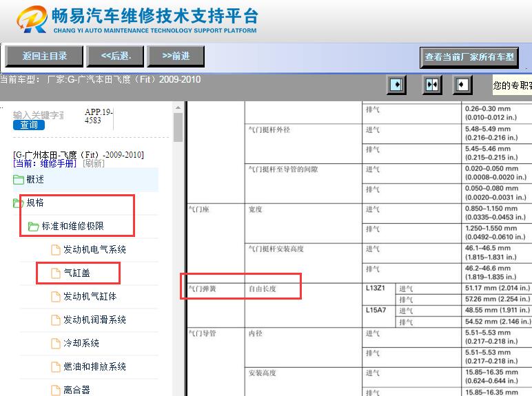This screenshot has width=532, height=396.
Task: Click the 48.55 mm value cell
Action: pyautogui.click(x=498, y=310)
